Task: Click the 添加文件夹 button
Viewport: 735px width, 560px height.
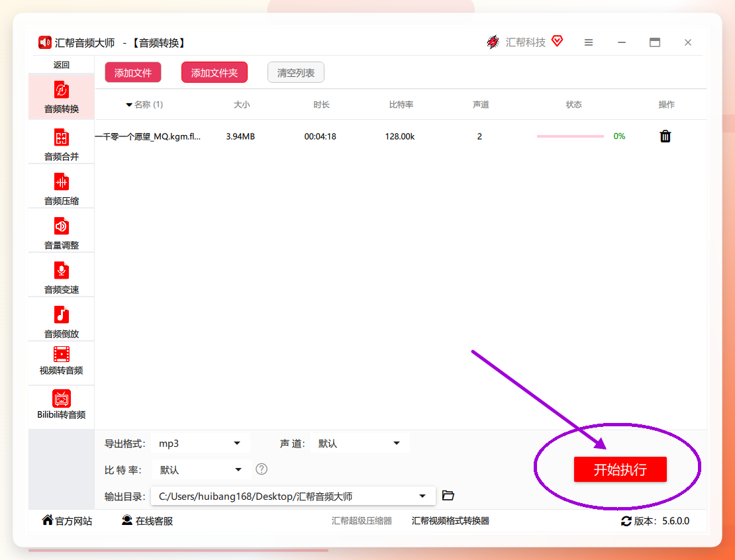Action: pos(215,73)
